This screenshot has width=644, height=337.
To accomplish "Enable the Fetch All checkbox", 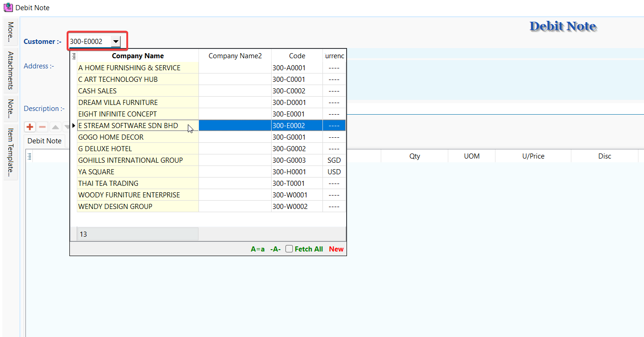I will pos(289,249).
